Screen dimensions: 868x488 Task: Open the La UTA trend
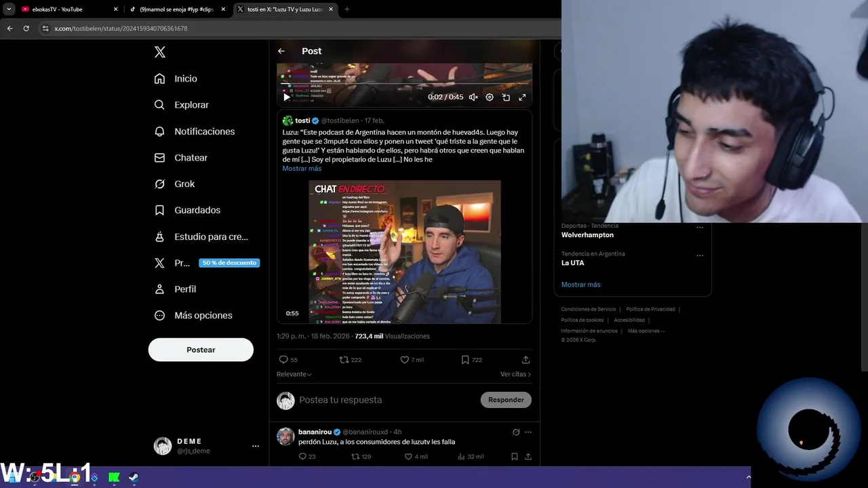coord(572,263)
